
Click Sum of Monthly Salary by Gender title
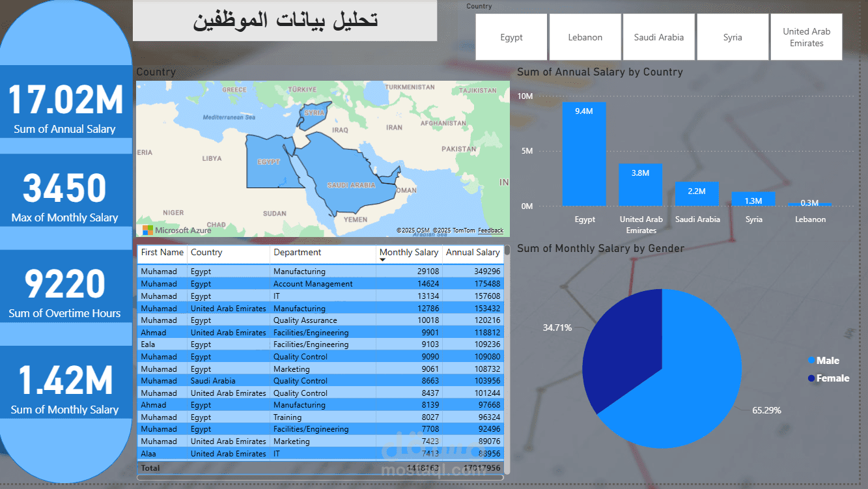pyautogui.click(x=600, y=248)
